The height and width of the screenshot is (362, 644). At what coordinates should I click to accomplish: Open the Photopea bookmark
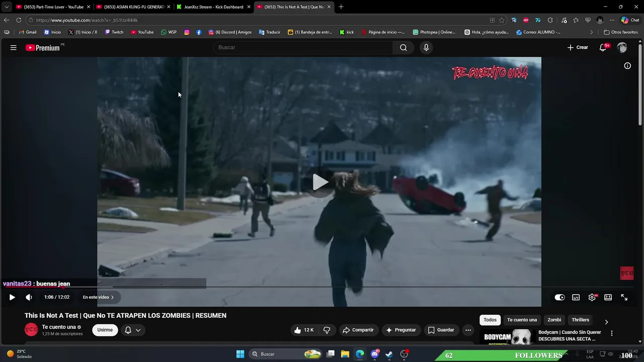click(434, 32)
